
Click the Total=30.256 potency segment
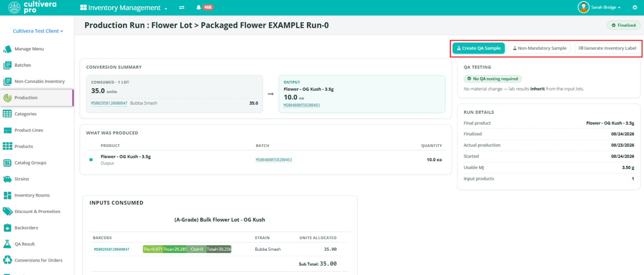click(x=219, y=249)
